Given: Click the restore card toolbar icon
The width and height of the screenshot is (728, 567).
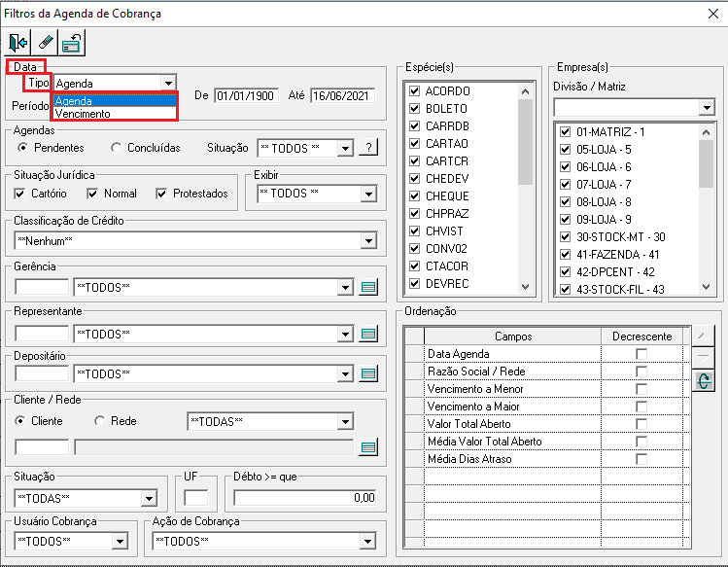Looking at the screenshot, I should click(x=72, y=43).
